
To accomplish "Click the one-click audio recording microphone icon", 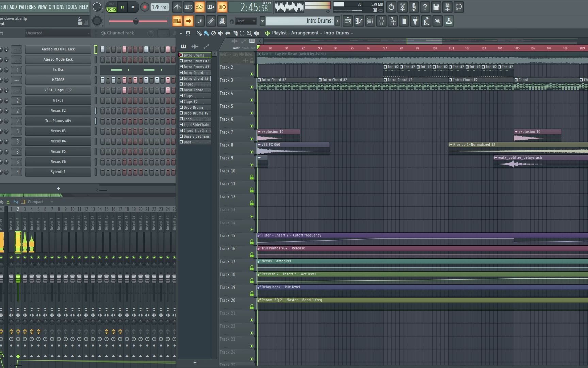I will tap(414, 7).
